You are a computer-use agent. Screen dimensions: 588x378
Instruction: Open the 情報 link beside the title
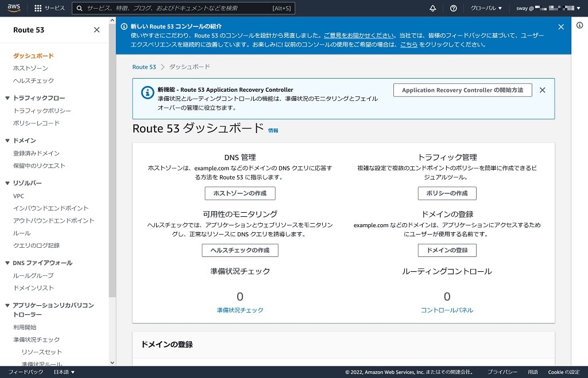coord(273,130)
